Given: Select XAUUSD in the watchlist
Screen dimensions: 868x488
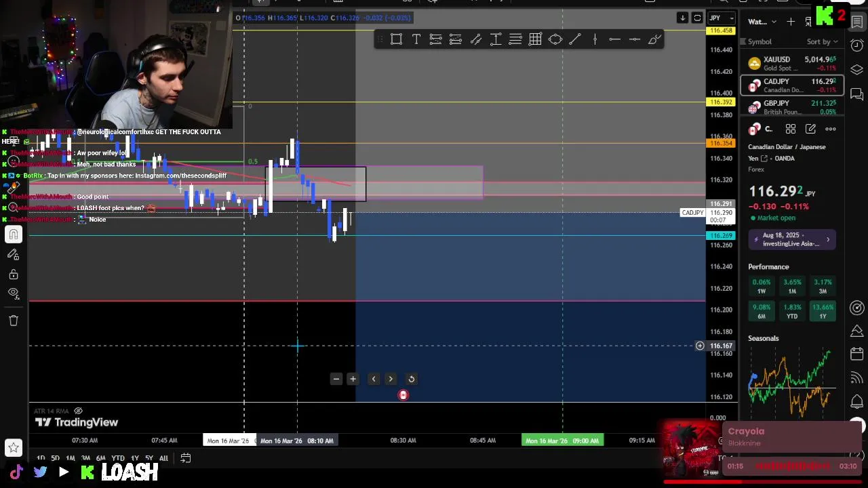Looking at the screenshot, I should (x=792, y=64).
